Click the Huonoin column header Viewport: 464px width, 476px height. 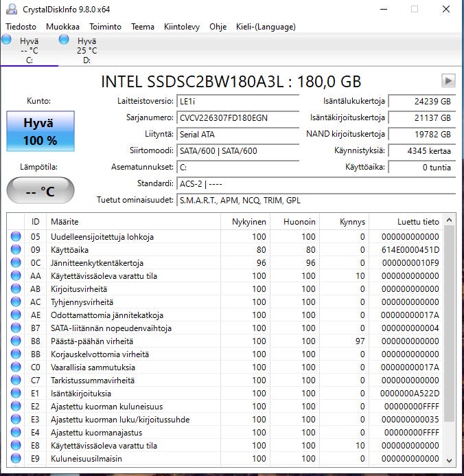click(x=294, y=222)
